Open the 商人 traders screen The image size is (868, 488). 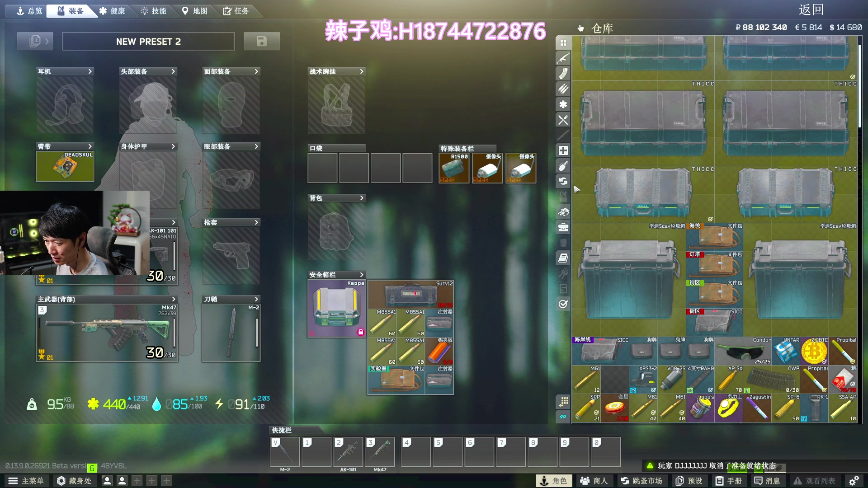[x=594, y=481]
